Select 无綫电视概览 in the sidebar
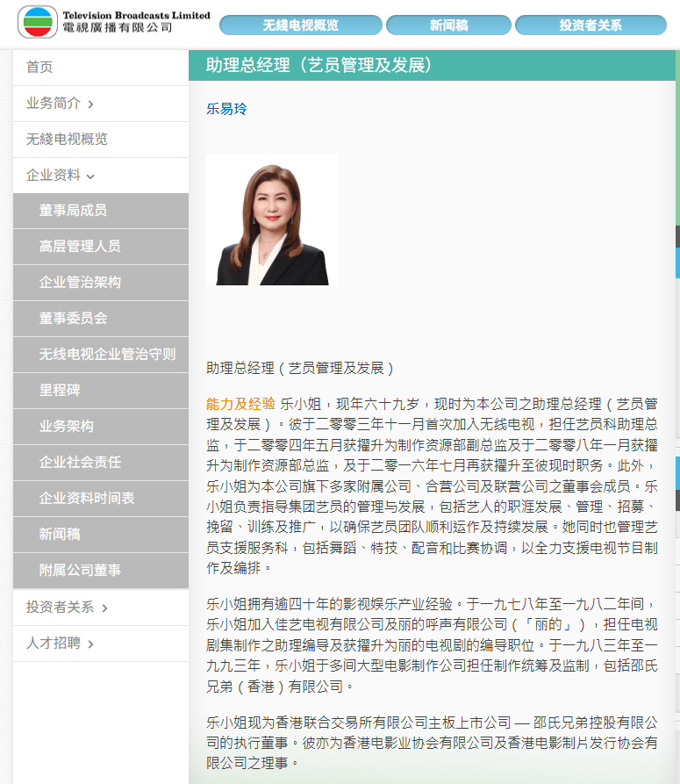This screenshot has height=784, width=680. click(x=68, y=139)
